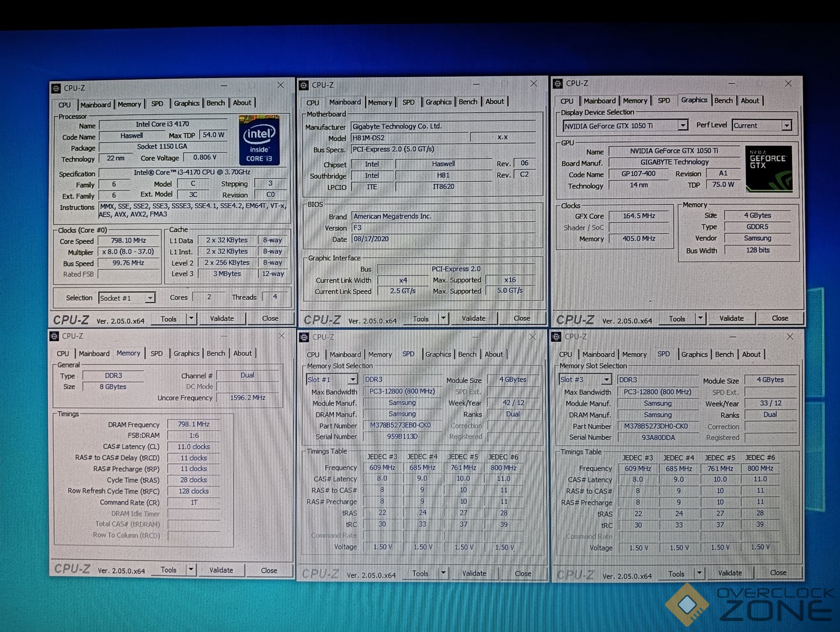Open Slot #3 memory slot dropdown
The image size is (840, 632).
click(x=607, y=380)
